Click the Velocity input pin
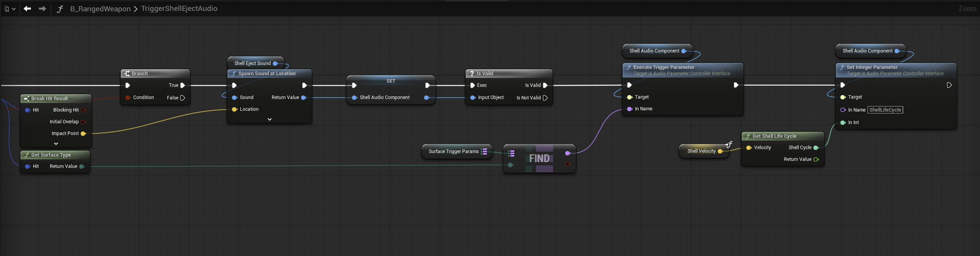This screenshot has height=256, width=980. pos(749,148)
